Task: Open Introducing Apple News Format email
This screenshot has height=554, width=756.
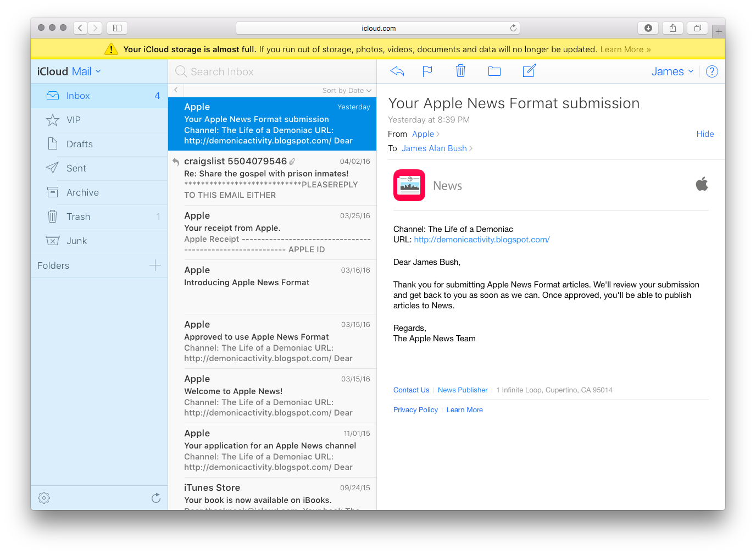Action: point(272,287)
